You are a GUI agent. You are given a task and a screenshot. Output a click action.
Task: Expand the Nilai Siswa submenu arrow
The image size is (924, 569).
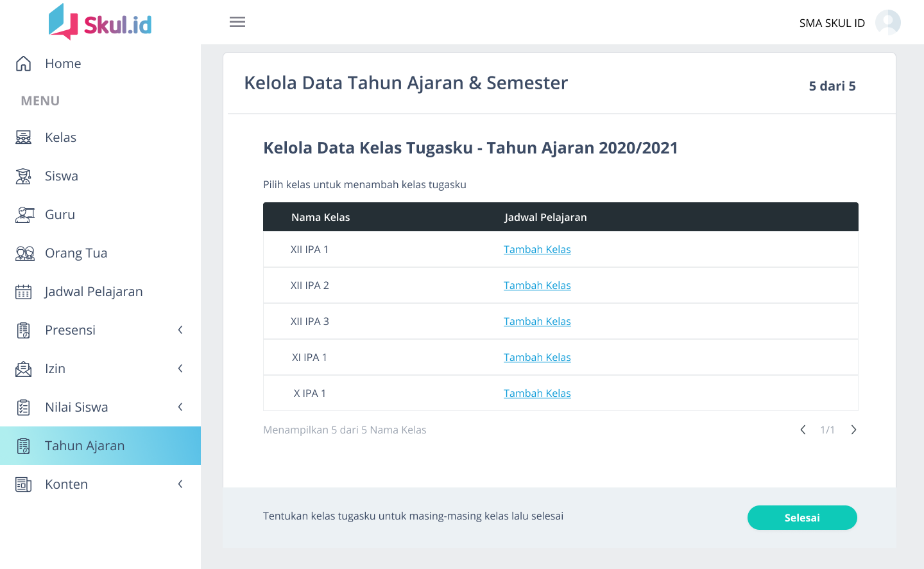pyautogui.click(x=180, y=407)
